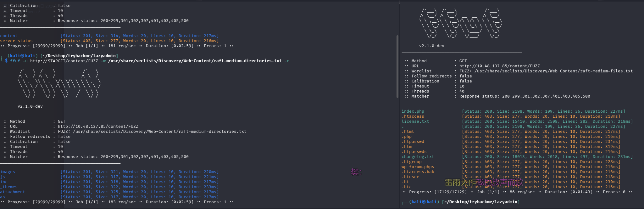Click the ffuf ASCII logo in right pane
644x209 pixels.
(x=461, y=23)
